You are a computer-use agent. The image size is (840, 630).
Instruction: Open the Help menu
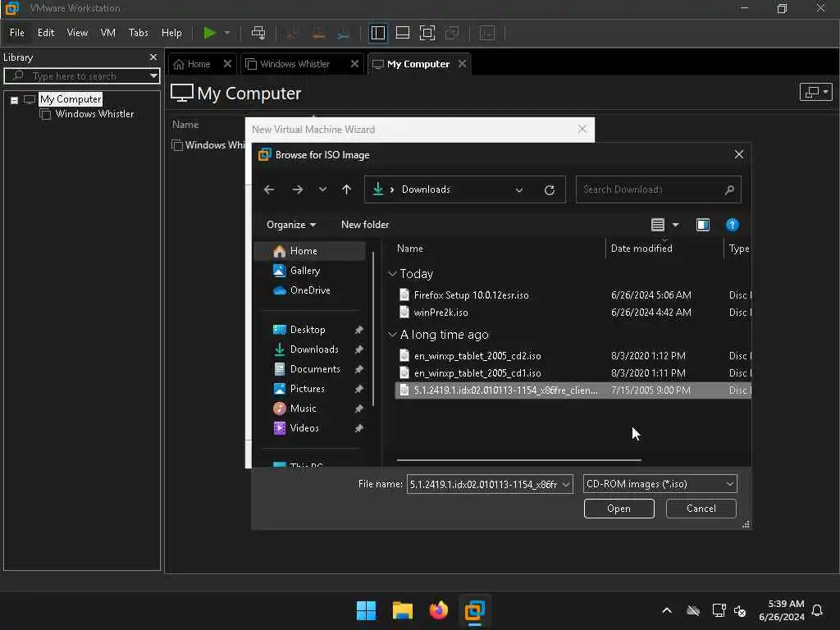[x=171, y=33]
